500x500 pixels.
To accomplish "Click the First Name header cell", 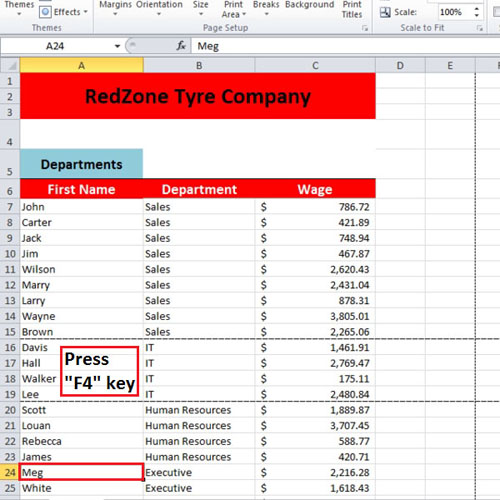I will click(82, 189).
